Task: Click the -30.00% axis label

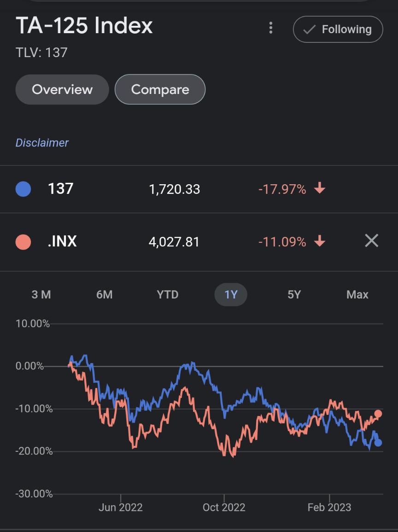Action: [x=34, y=494]
